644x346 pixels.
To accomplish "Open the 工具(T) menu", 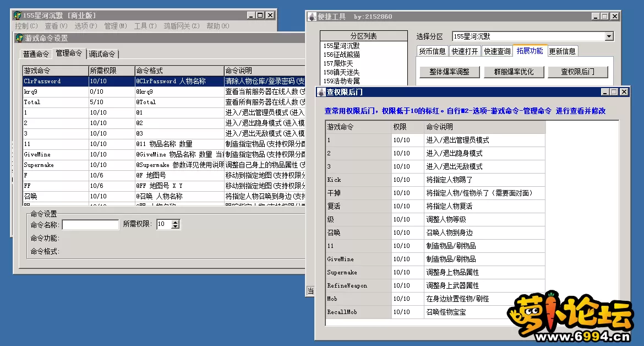I will pos(145,26).
